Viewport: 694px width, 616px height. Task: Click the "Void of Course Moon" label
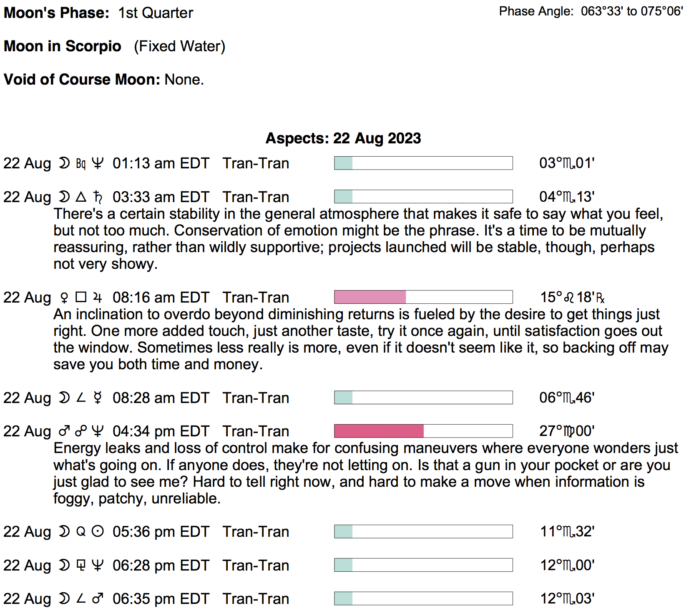pos(82,80)
